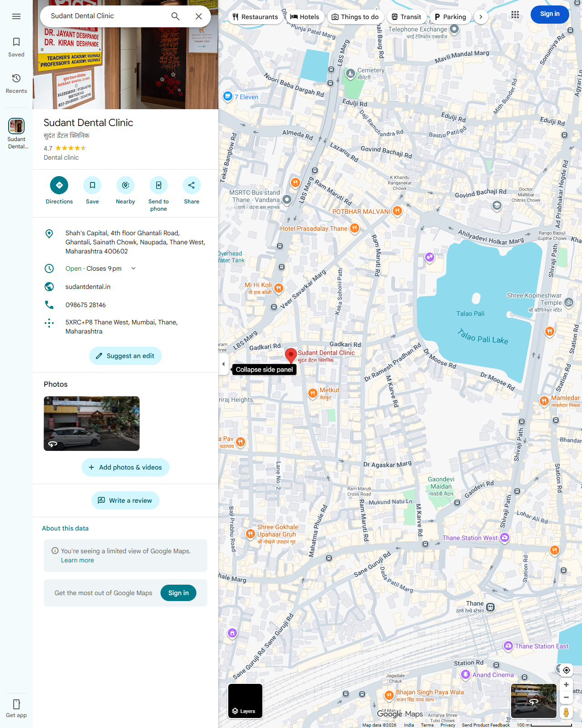582x728 pixels.
Task: Filter map by Things to do
Action: (x=355, y=17)
